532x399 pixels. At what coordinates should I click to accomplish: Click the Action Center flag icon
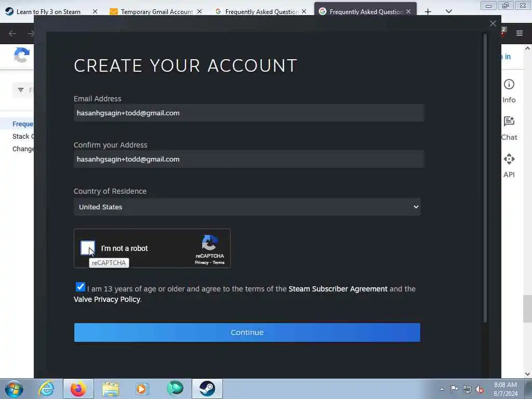[454, 389]
